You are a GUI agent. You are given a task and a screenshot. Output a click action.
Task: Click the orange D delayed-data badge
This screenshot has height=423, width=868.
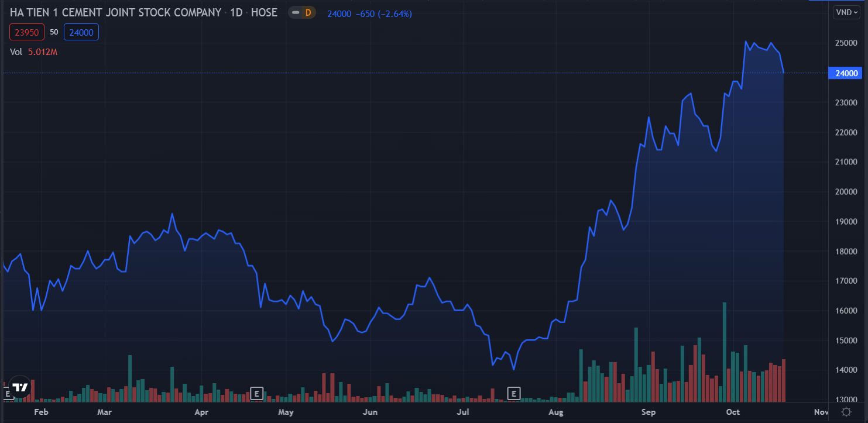pyautogui.click(x=308, y=12)
